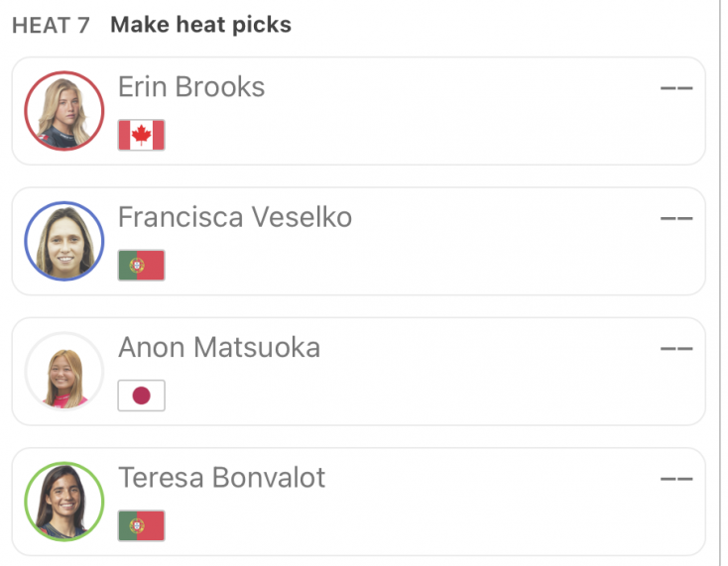The width and height of the screenshot is (728, 566).
Task: Click the Make heat picks heading
Action: pyautogui.click(x=200, y=25)
